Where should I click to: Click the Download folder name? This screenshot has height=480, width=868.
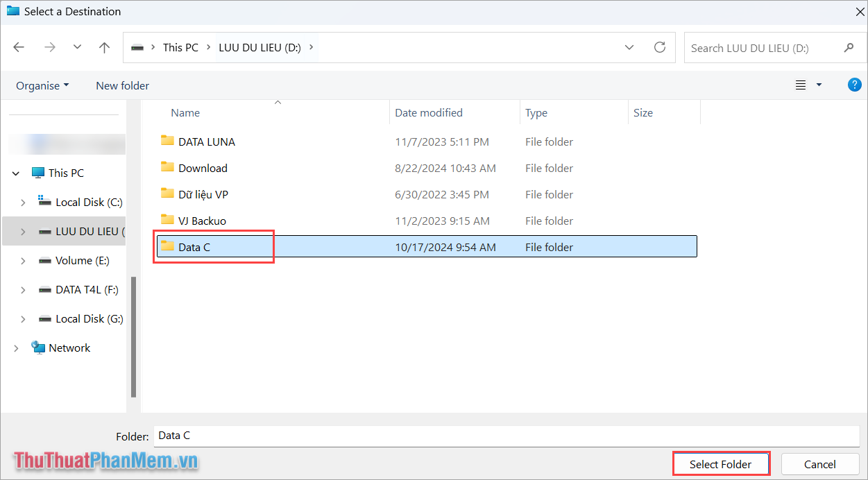pyautogui.click(x=203, y=168)
